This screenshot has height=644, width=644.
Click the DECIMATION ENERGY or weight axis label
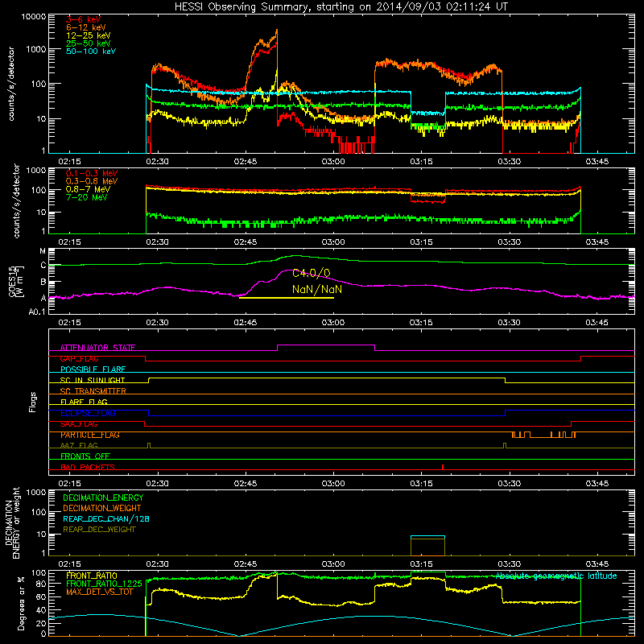[12, 522]
